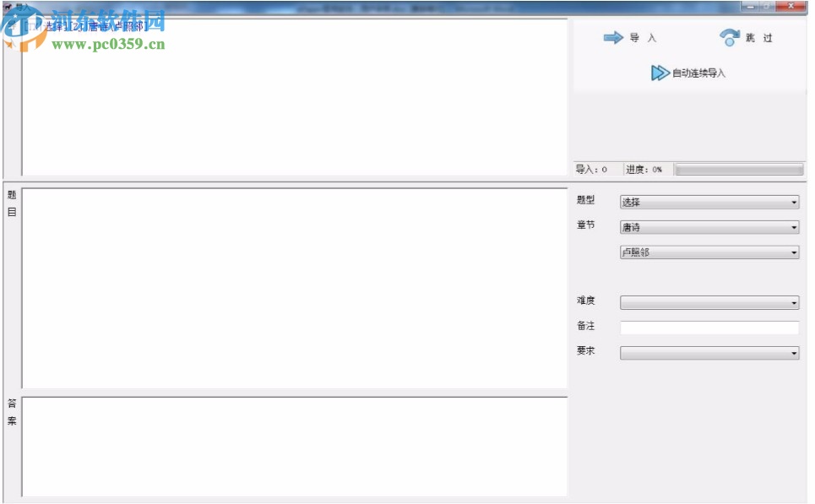This screenshot has height=504, width=815.
Task: Start auto continuous import (自动连续导入)
Action: coord(688,73)
